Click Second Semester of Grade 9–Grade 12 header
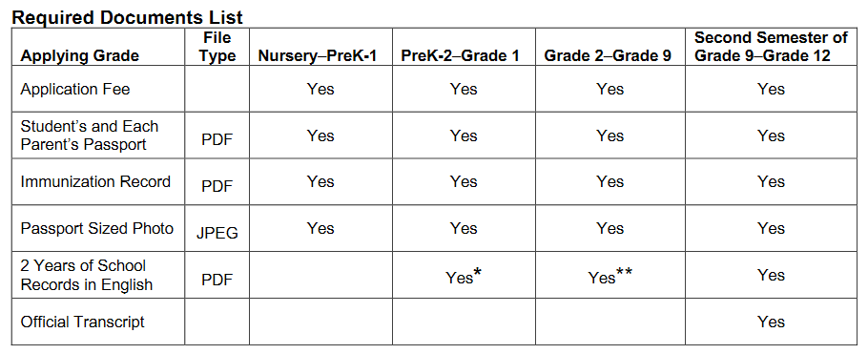868x354 pixels. tap(771, 47)
